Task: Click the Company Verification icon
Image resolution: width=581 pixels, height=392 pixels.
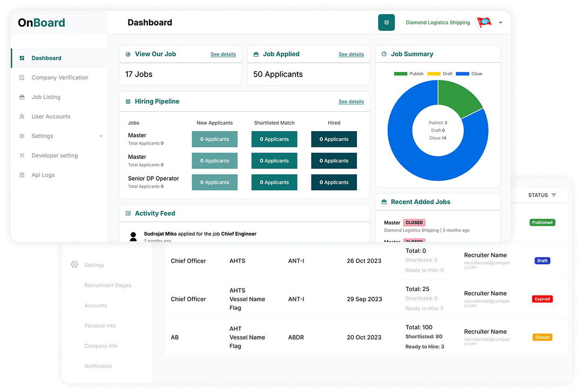Action: 22,78
